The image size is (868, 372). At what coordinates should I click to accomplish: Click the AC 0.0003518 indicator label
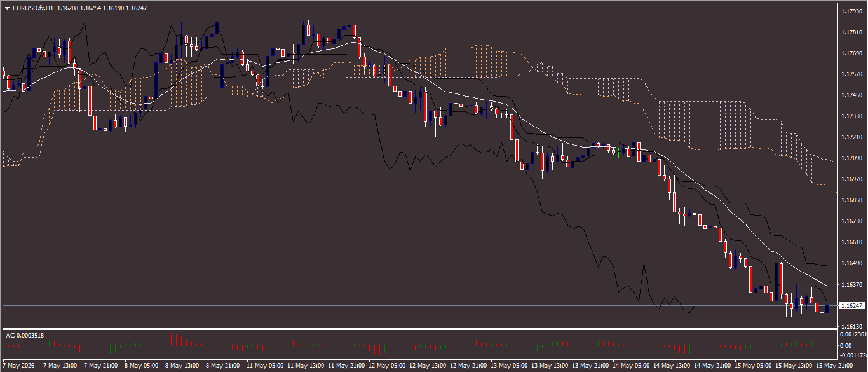pyautogui.click(x=25, y=335)
